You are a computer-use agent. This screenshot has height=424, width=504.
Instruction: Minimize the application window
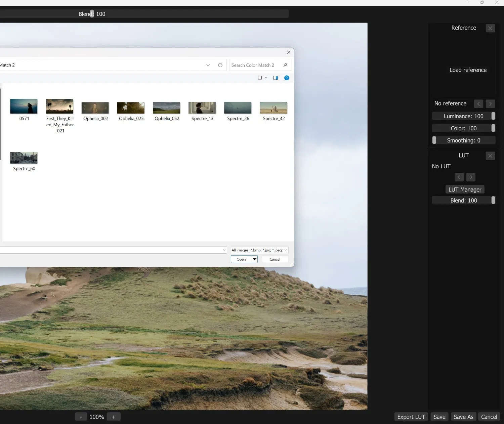click(468, 2)
